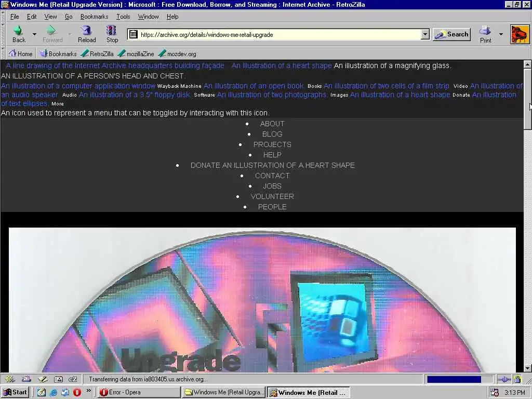Click the PROJECTS list link
Screen dimensions: 532x399
272,144
